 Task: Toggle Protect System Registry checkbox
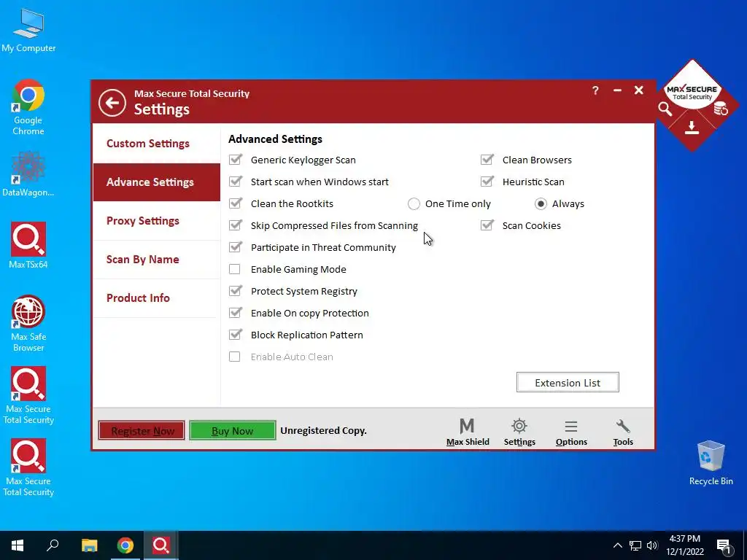(235, 291)
